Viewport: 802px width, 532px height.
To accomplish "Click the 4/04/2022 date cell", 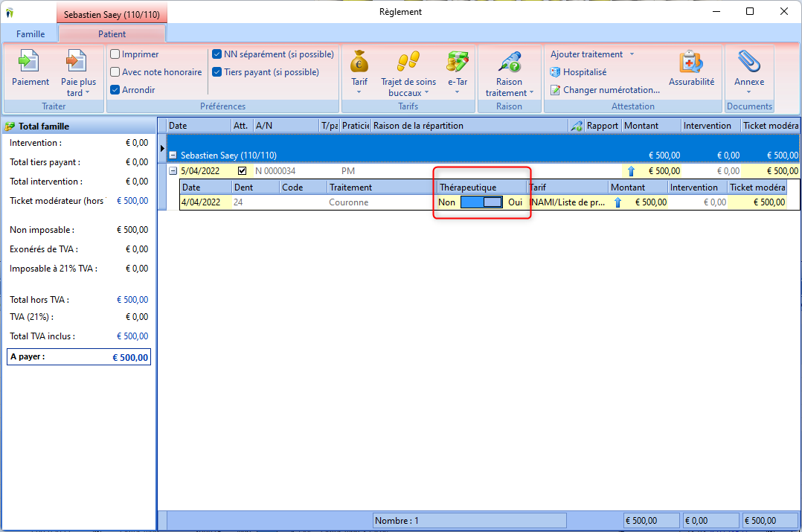I will point(205,202).
